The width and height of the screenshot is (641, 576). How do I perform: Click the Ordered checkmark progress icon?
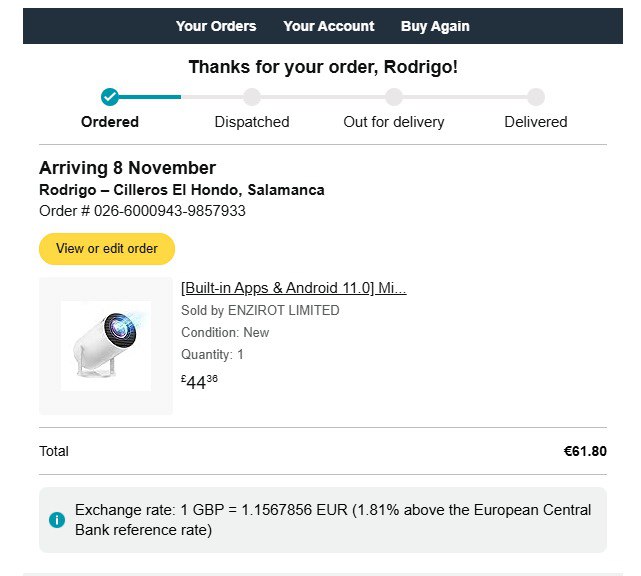tap(110, 97)
